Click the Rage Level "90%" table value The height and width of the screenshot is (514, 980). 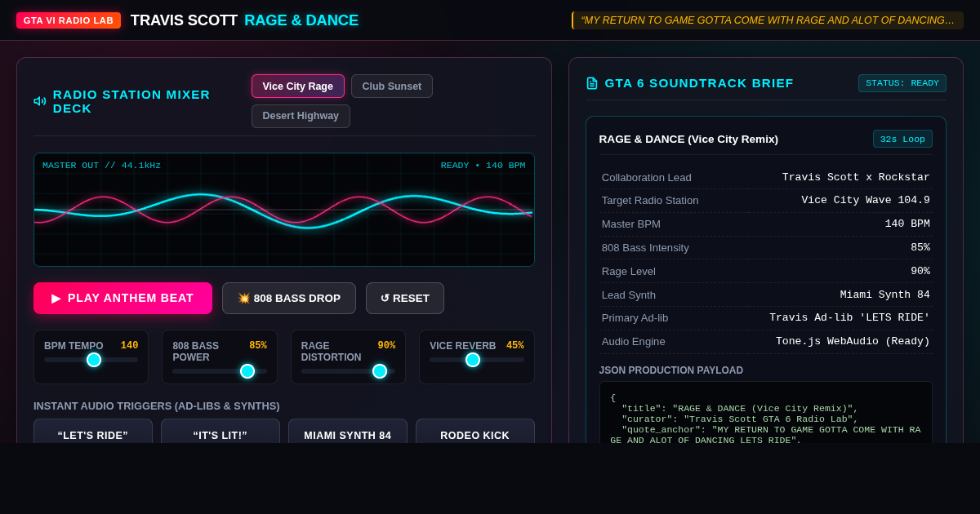920,272
